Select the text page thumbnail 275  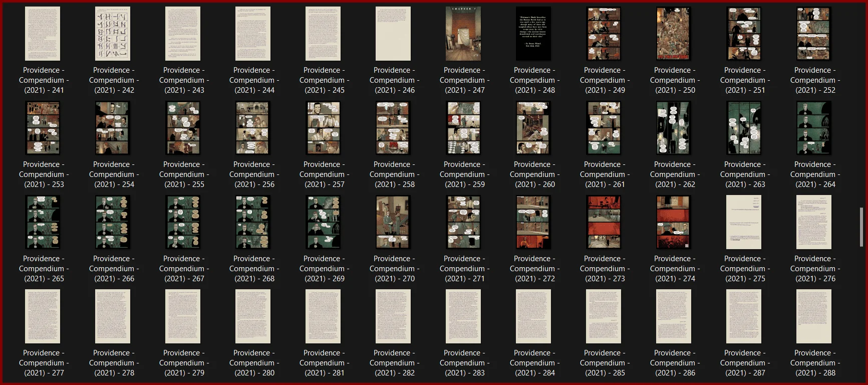pyautogui.click(x=744, y=222)
